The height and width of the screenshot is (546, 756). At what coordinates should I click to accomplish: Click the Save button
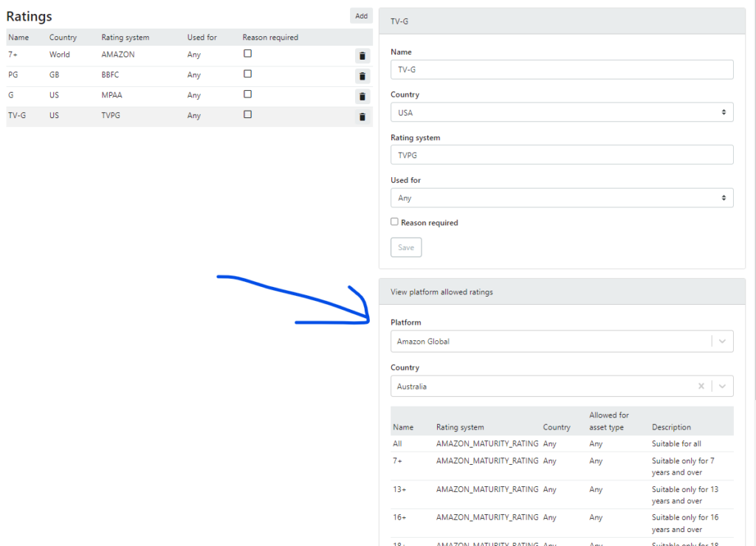[406, 247]
